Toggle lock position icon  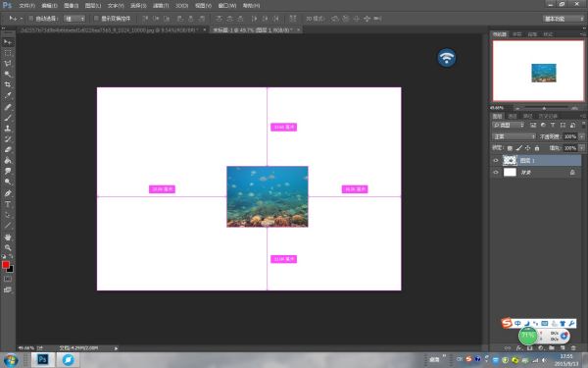pos(528,148)
